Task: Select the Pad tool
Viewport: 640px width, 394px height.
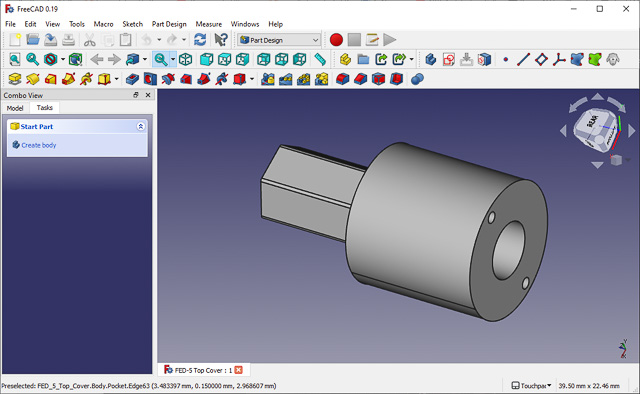Action: (15, 79)
